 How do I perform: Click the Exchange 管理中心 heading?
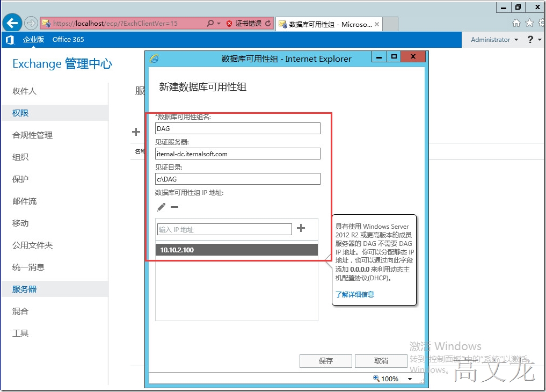pyautogui.click(x=62, y=64)
